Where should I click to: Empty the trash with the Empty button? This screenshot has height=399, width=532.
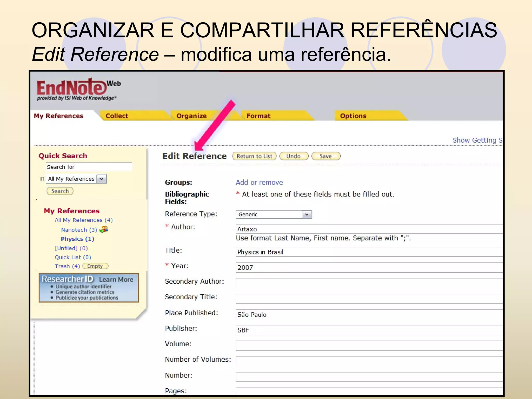click(x=95, y=266)
